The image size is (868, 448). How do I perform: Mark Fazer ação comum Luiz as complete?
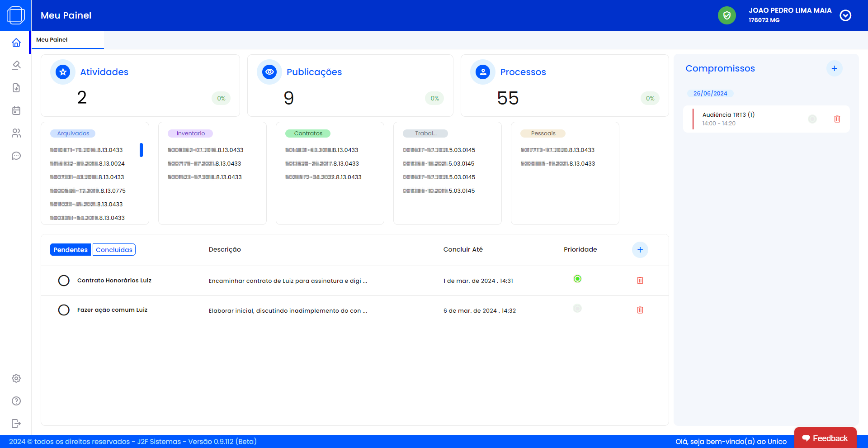point(64,310)
